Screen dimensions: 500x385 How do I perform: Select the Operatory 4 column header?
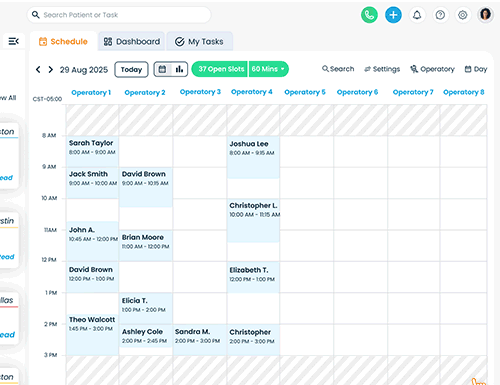coord(252,92)
